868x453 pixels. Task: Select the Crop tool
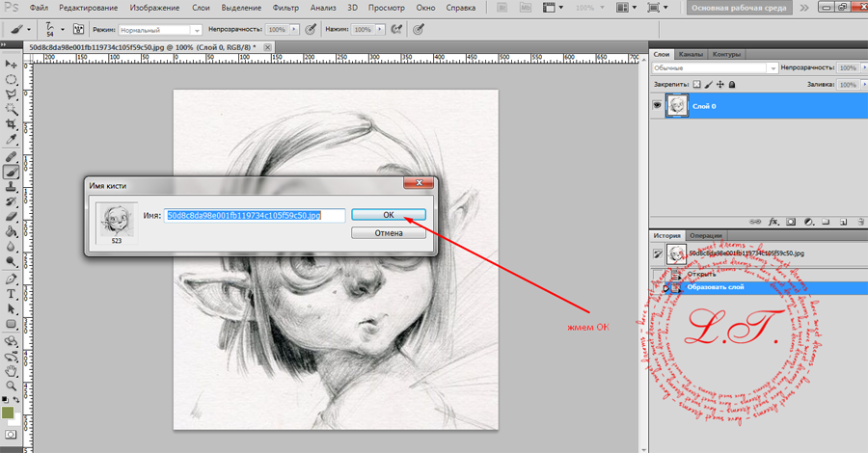tap(11, 124)
